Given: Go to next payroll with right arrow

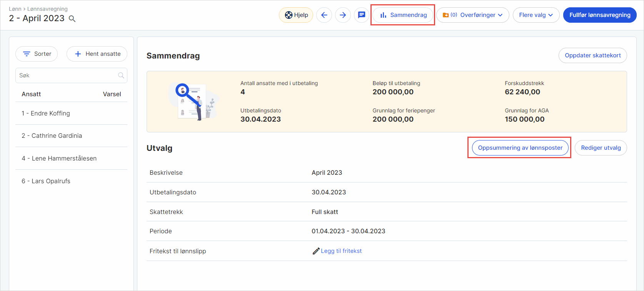Looking at the screenshot, I should coord(343,15).
